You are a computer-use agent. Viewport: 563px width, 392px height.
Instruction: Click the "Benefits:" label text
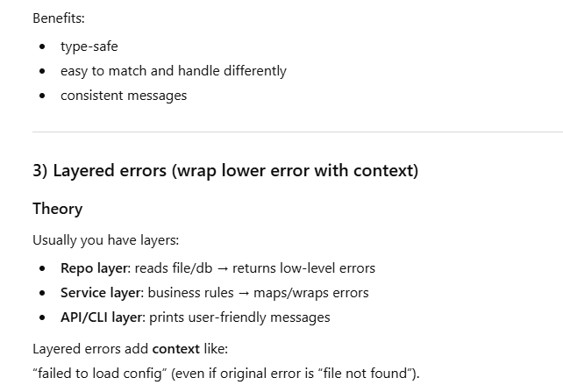pos(58,18)
